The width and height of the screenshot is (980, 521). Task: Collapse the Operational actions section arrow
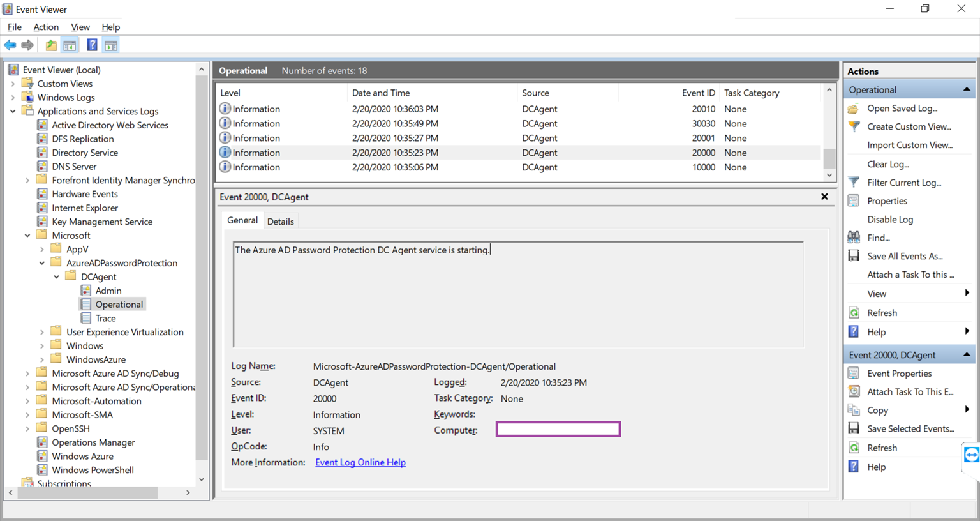[967, 90]
